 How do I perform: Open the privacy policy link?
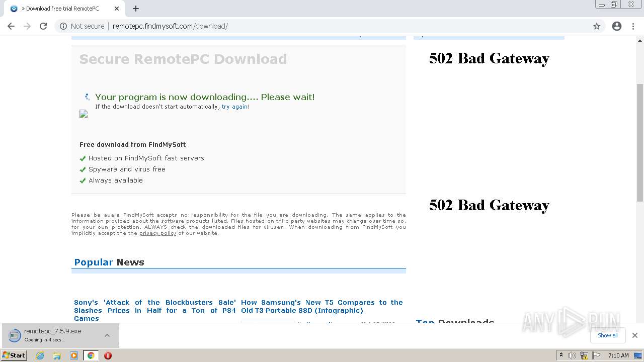coord(157,233)
